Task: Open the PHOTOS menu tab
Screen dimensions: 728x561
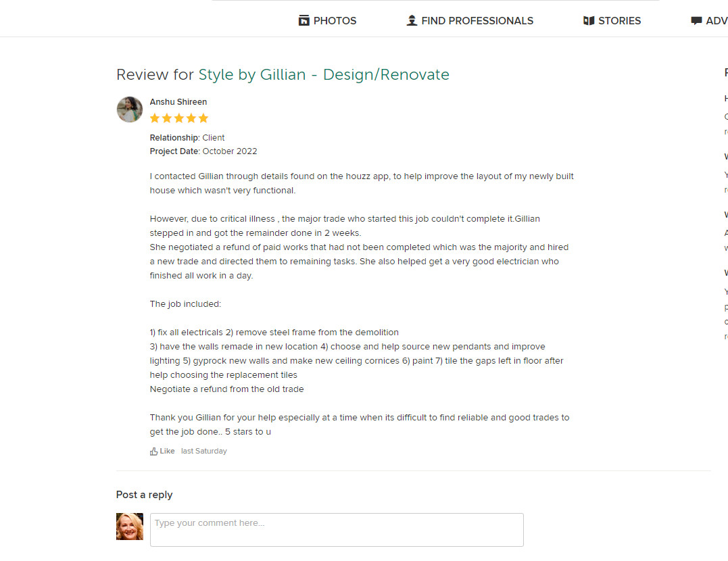Action: click(x=327, y=20)
